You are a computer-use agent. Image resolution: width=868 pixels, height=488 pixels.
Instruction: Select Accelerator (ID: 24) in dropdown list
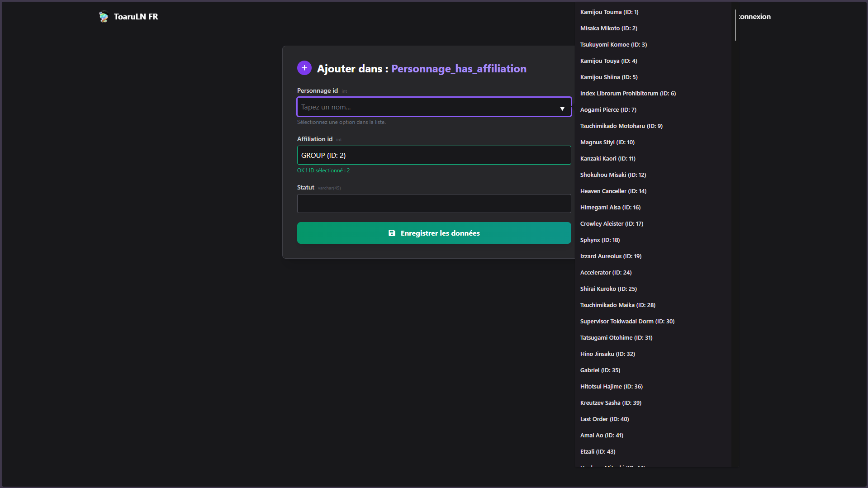(606, 273)
